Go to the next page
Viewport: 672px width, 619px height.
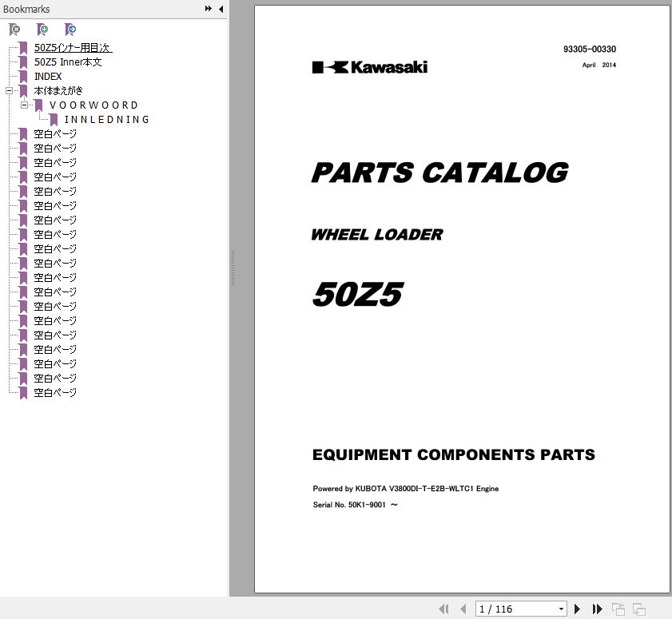click(x=577, y=609)
